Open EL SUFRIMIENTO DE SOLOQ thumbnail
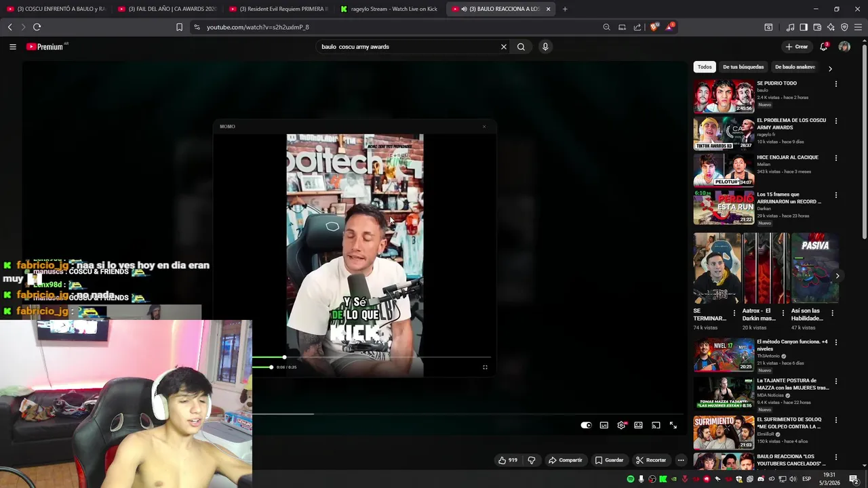The width and height of the screenshot is (868, 488). pyautogui.click(x=724, y=432)
